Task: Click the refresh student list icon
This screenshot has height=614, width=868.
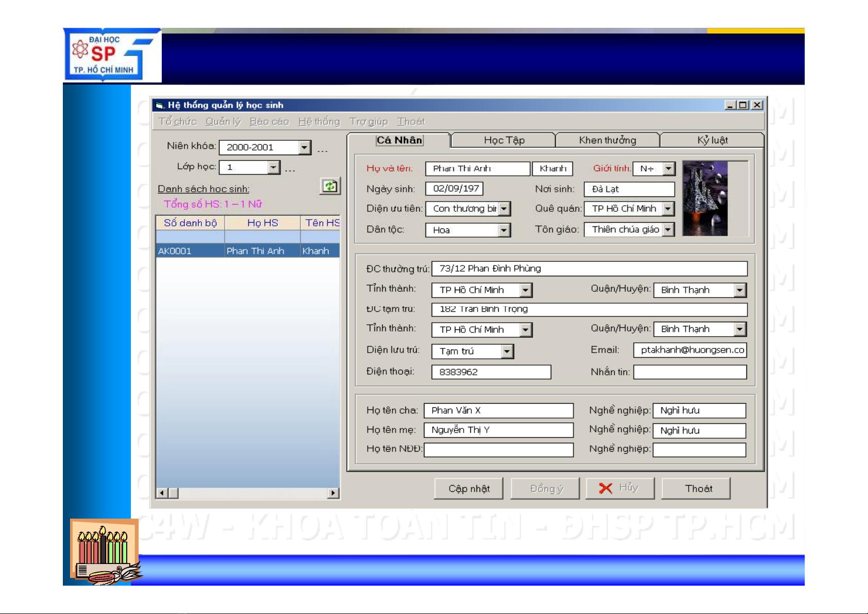Action: point(330,186)
